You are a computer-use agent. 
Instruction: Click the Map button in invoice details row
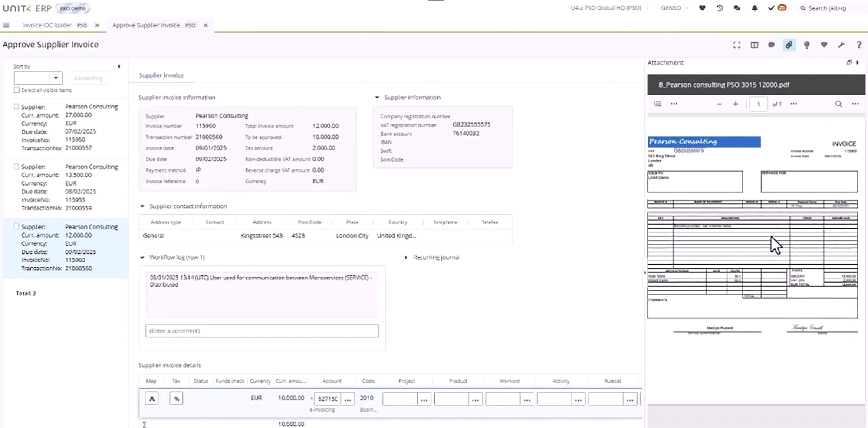[151, 399]
